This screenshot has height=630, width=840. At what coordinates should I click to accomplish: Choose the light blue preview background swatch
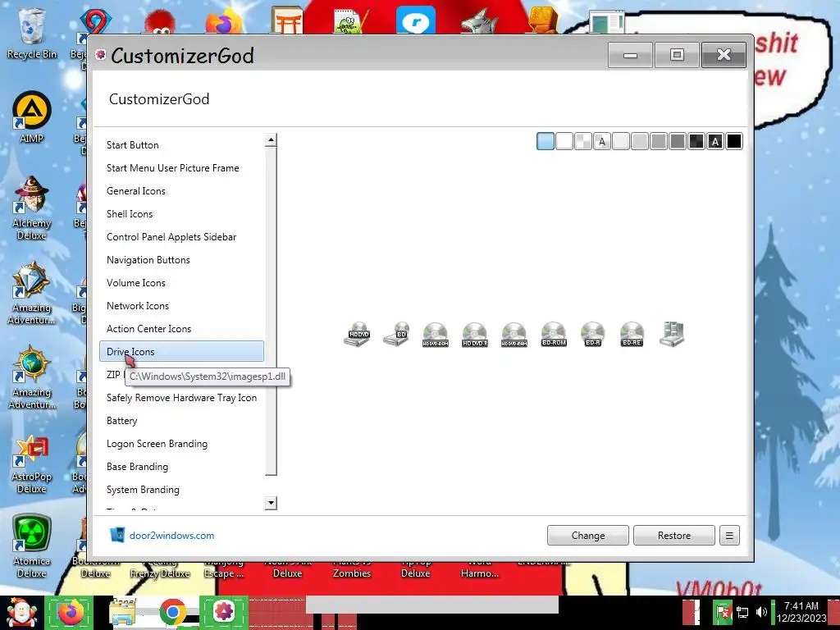546,141
